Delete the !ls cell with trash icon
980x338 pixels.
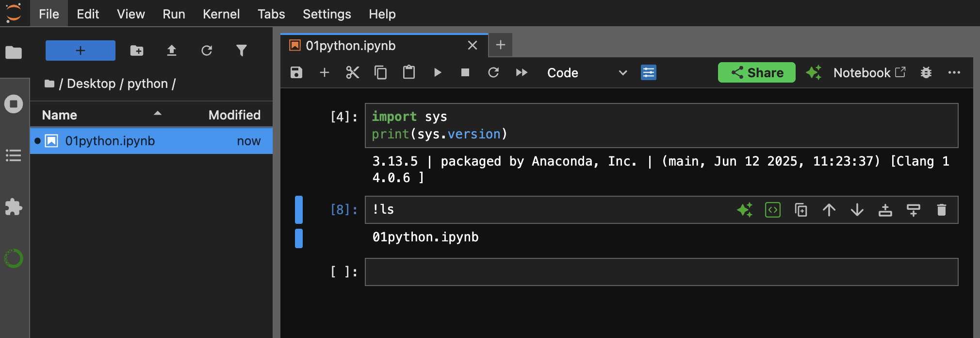tap(942, 210)
